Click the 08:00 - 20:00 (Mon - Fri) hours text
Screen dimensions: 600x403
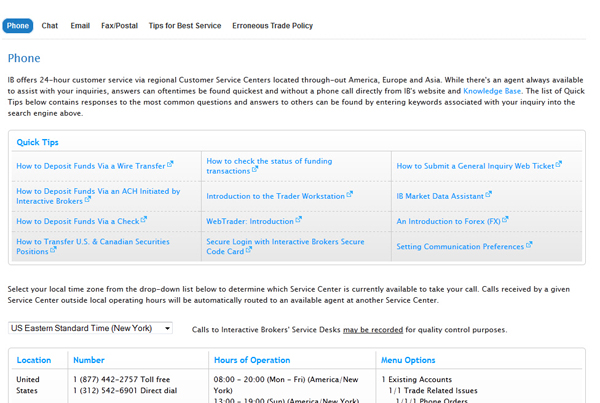pyautogui.click(x=286, y=385)
